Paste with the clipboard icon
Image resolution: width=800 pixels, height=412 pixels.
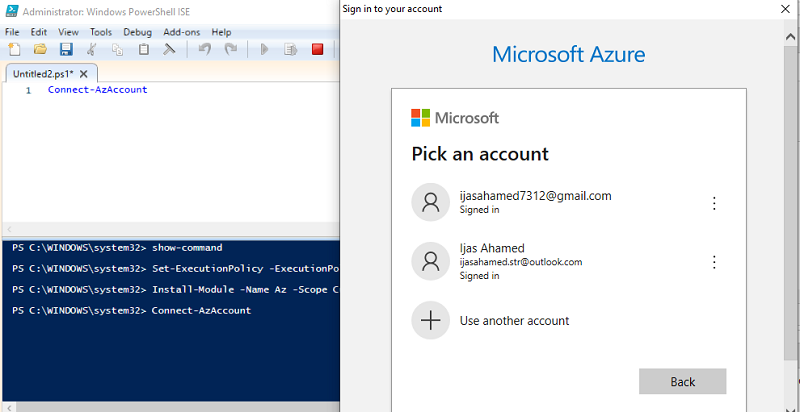(144, 49)
